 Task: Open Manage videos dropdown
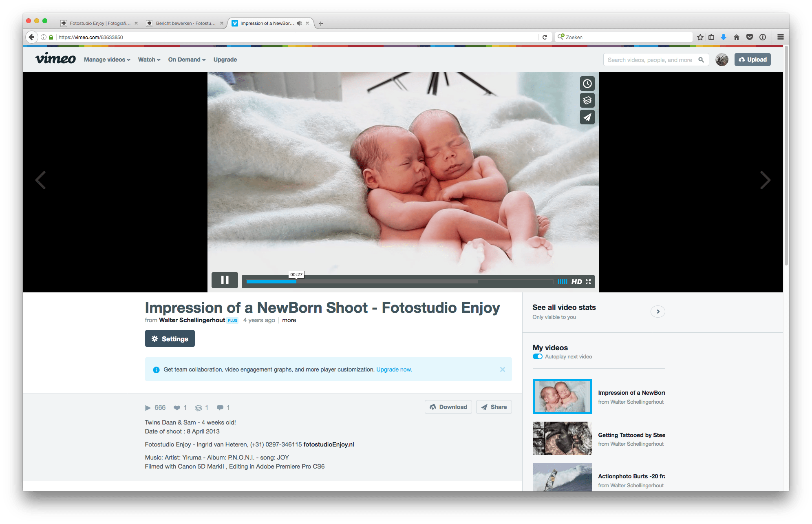[107, 60]
